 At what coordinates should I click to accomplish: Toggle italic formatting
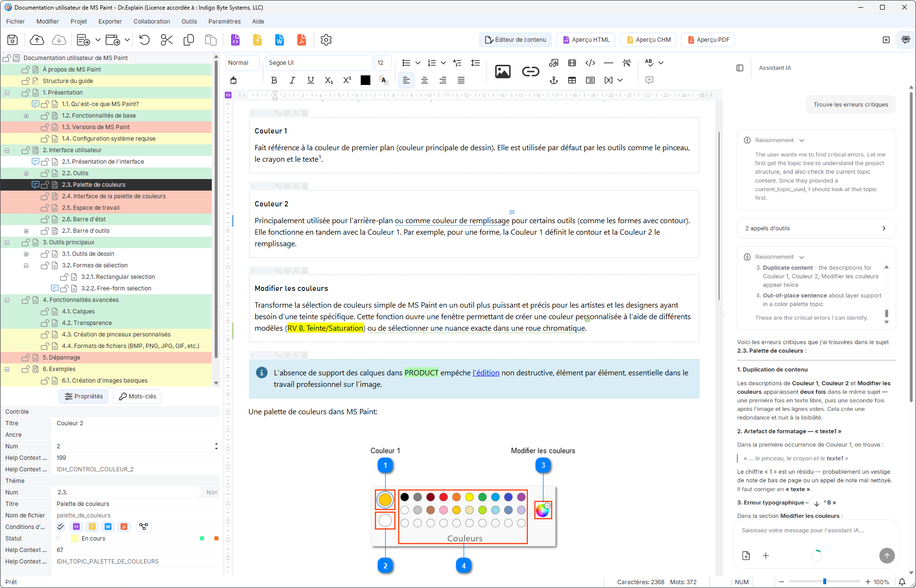(292, 80)
